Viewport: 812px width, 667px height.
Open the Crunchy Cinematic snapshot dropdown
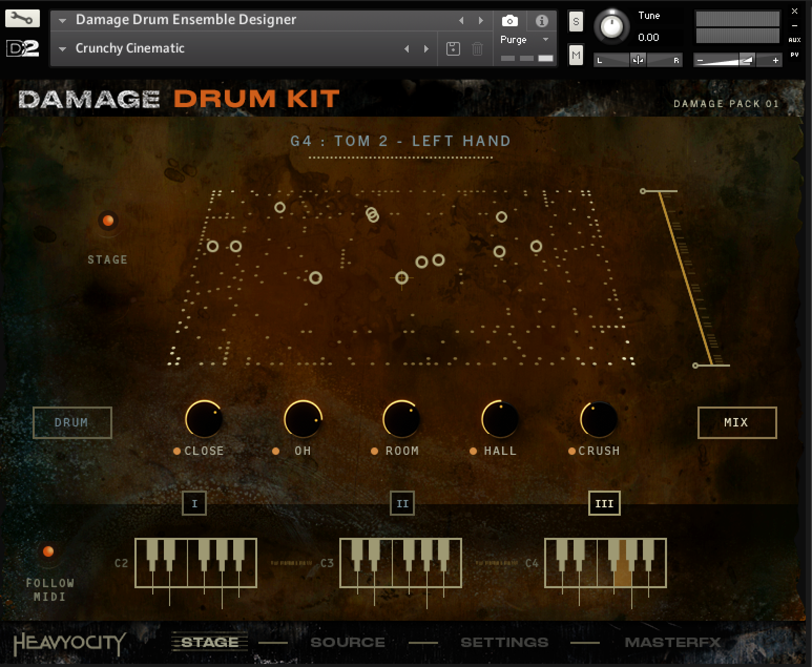pyautogui.click(x=63, y=49)
